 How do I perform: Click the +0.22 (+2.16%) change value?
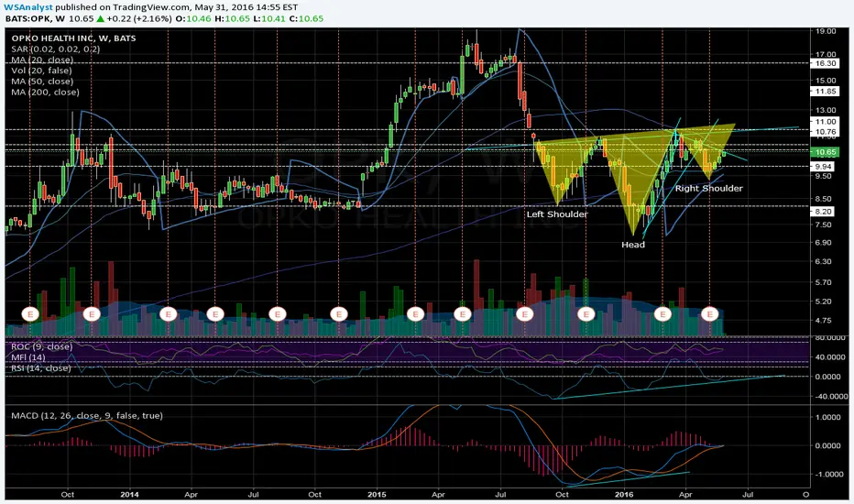tap(139, 18)
